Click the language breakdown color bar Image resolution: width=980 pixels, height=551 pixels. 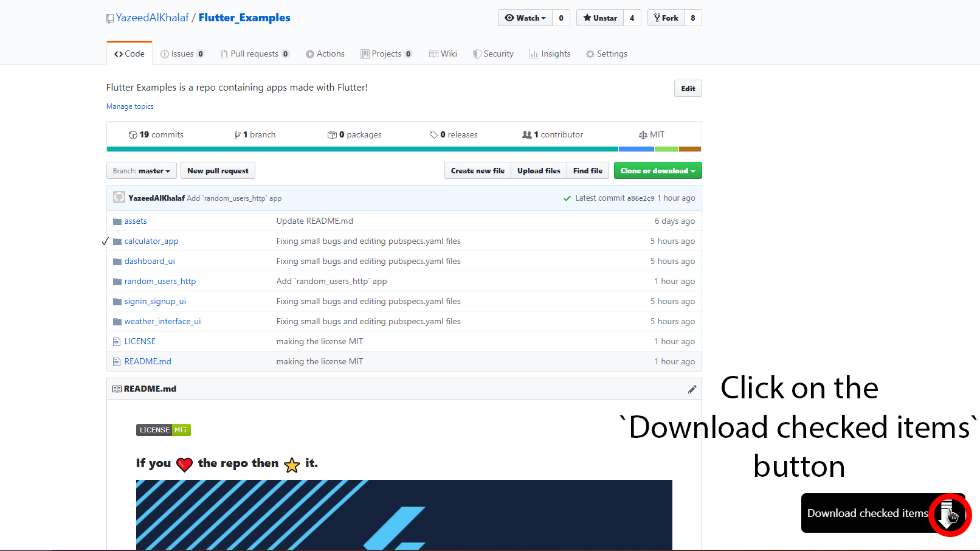pyautogui.click(x=404, y=149)
